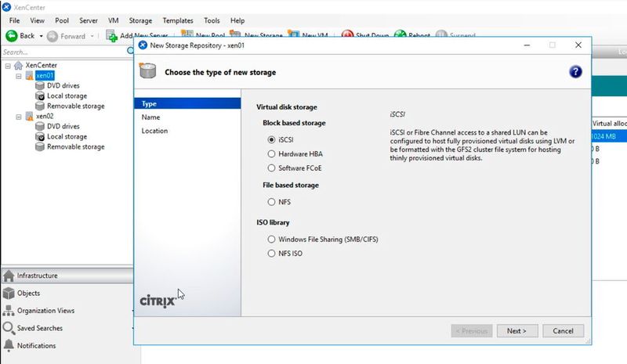Select the iSCSI radio button
The height and width of the screenshot is (364, 627).
click(271, 140)
